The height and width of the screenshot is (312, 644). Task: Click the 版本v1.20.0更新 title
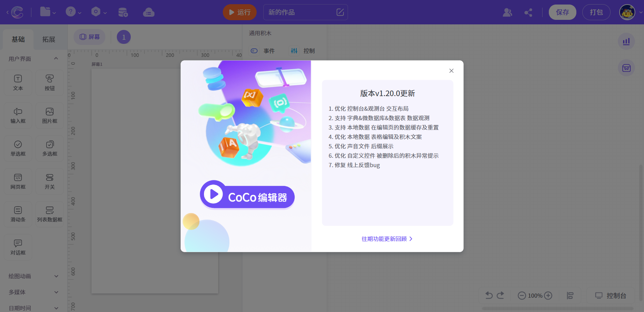tap(387, 93)
